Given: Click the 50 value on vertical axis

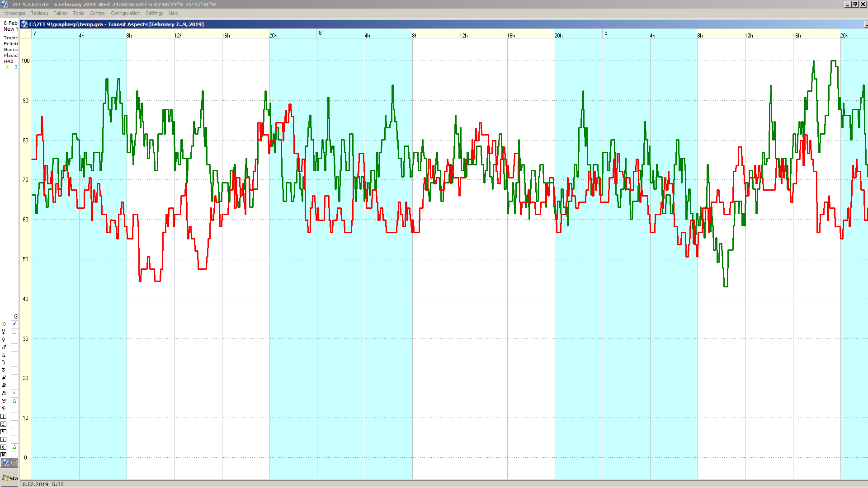Looking at the screenshot, I should (25, 259).
